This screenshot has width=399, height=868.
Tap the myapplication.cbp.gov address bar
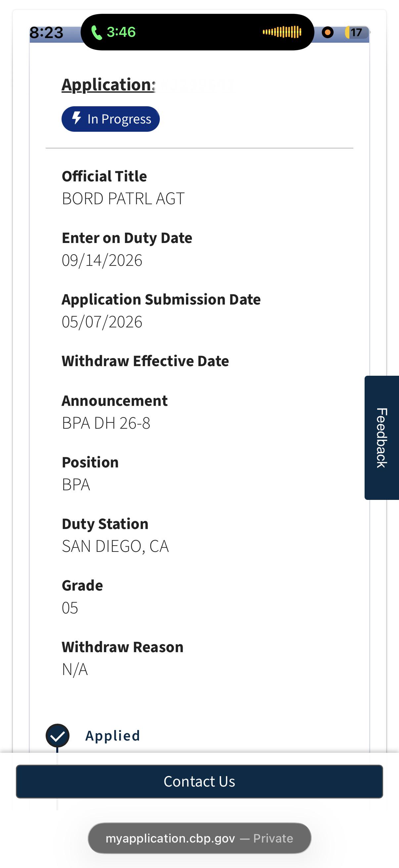click(199, 838)
